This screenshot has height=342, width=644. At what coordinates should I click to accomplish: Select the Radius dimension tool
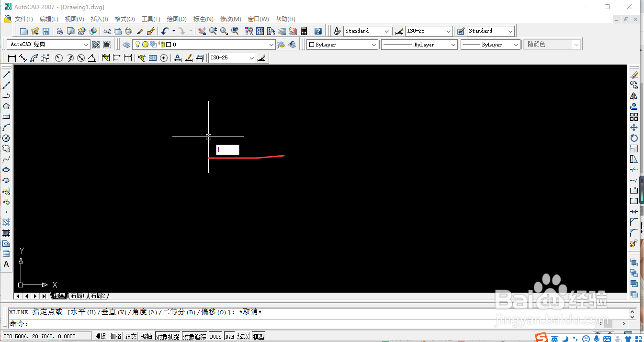(59, 58)
